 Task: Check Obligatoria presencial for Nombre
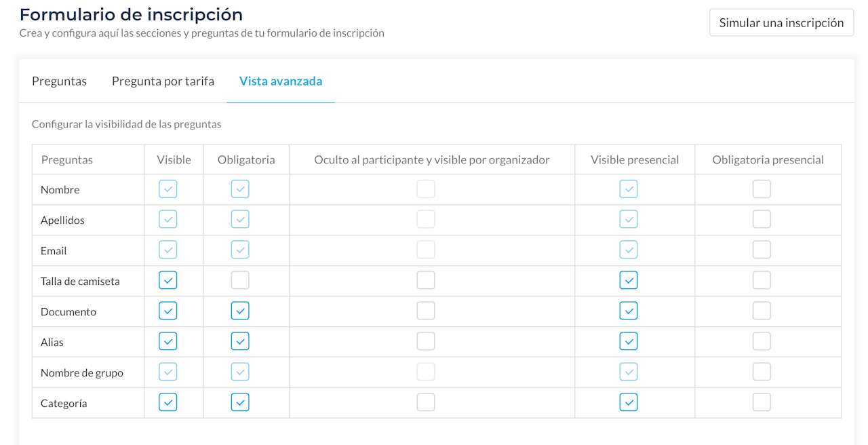(x=762, y=189)
